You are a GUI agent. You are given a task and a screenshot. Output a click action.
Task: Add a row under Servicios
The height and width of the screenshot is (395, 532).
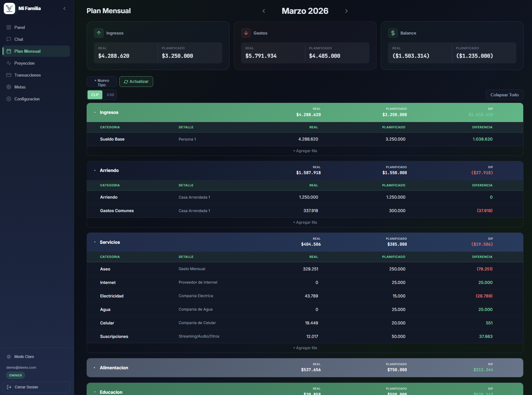(305, 348)
